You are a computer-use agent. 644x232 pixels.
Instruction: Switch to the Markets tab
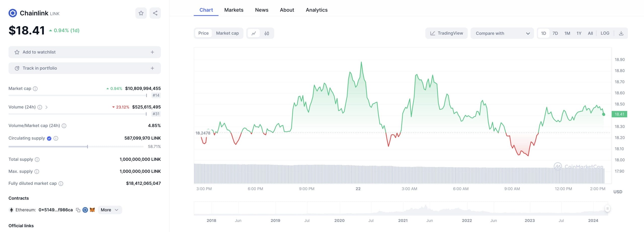[234, 10]
